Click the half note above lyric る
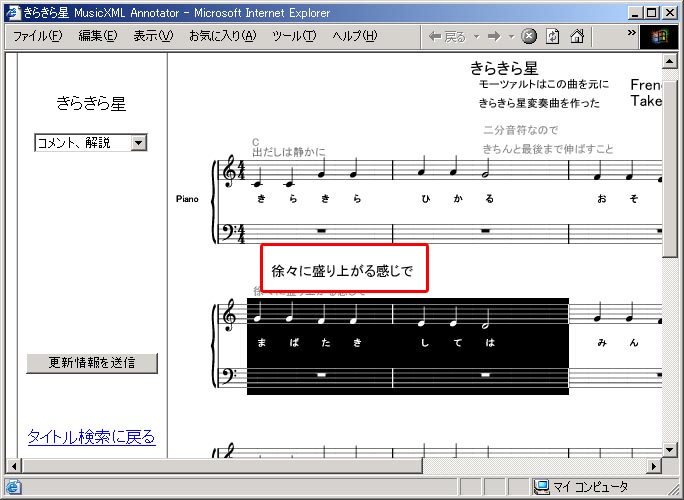 pos(487,168)
